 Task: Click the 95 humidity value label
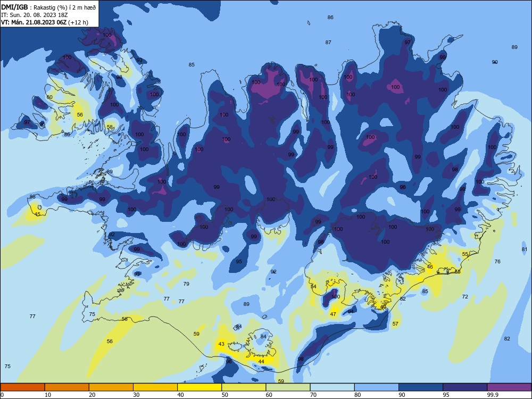(x=239, y=262)
